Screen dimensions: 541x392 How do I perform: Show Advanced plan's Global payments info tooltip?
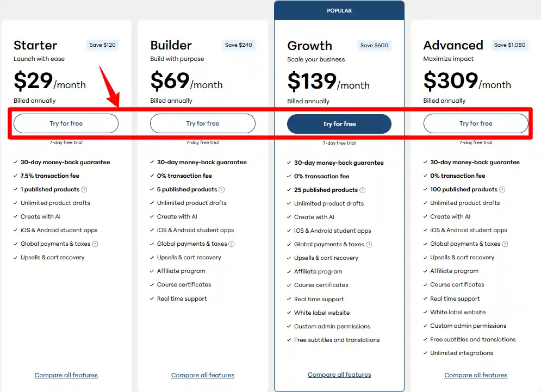point(505,244)
